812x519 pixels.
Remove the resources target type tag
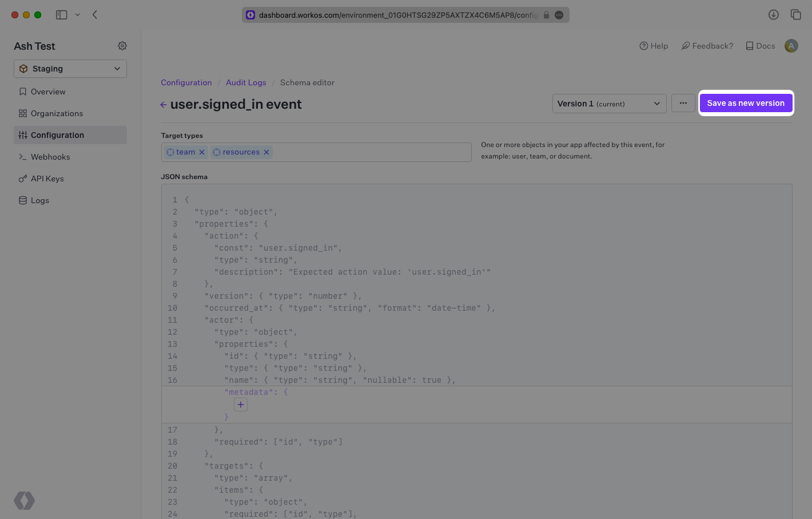pyautogui.click(x=266, y=152)
